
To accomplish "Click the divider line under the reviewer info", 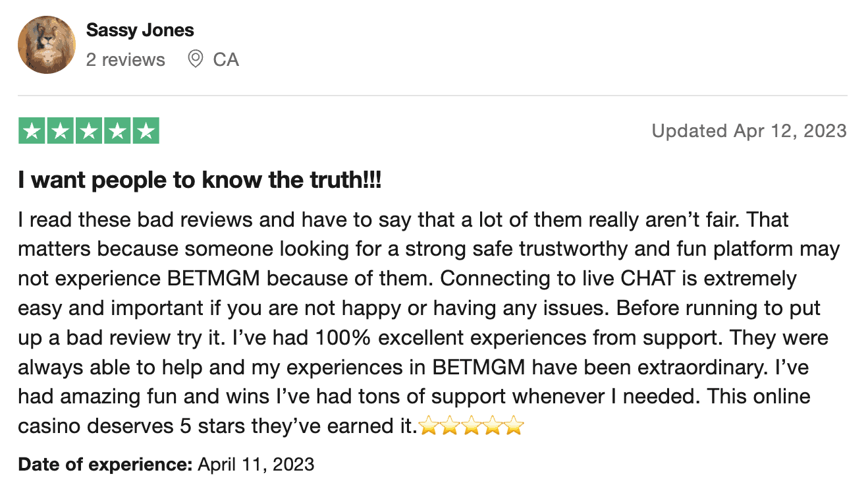I will [433, 96].
